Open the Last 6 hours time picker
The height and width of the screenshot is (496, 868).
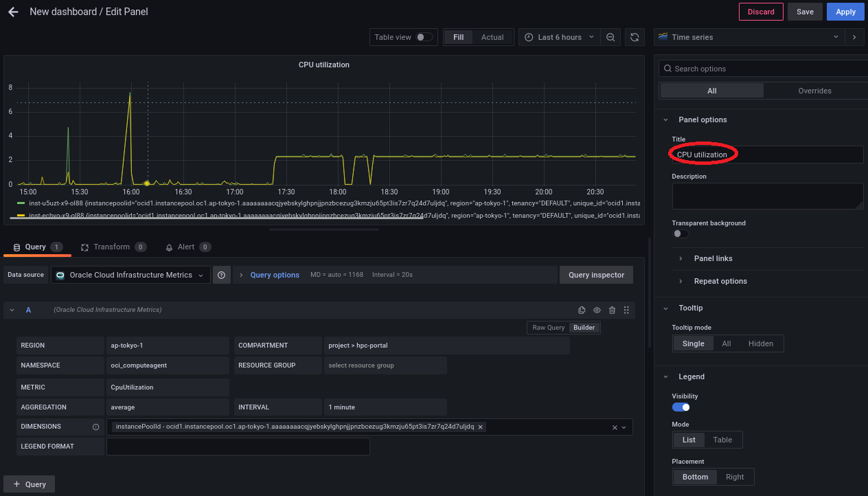click(x=559, y=37)
